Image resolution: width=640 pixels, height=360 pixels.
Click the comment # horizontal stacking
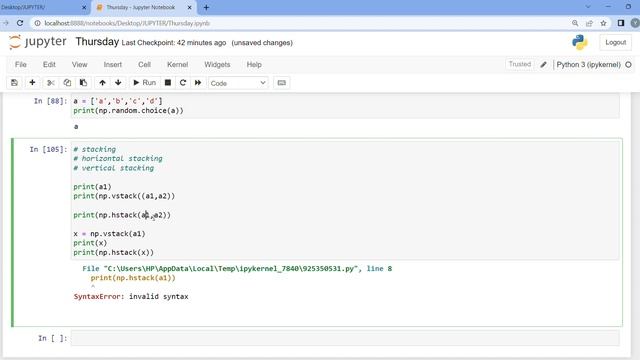click(118, 158)
